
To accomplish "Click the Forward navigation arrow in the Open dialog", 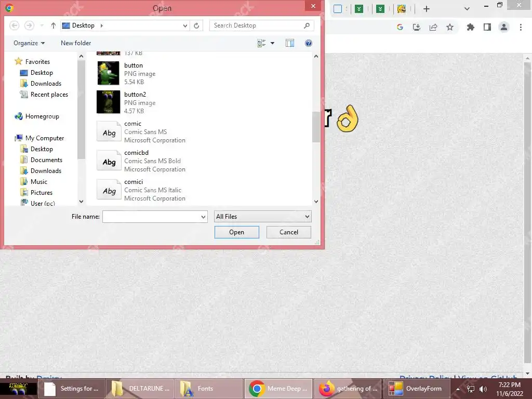I will (29, 25).
